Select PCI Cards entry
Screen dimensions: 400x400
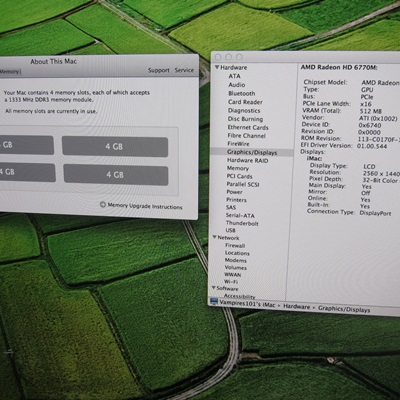point(239,176)
